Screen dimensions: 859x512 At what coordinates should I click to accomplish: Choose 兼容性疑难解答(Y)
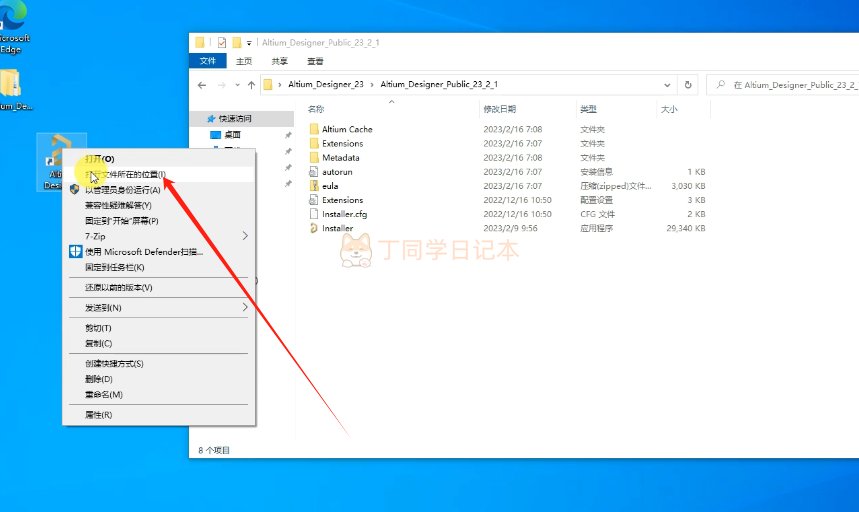tap(159, 205)
